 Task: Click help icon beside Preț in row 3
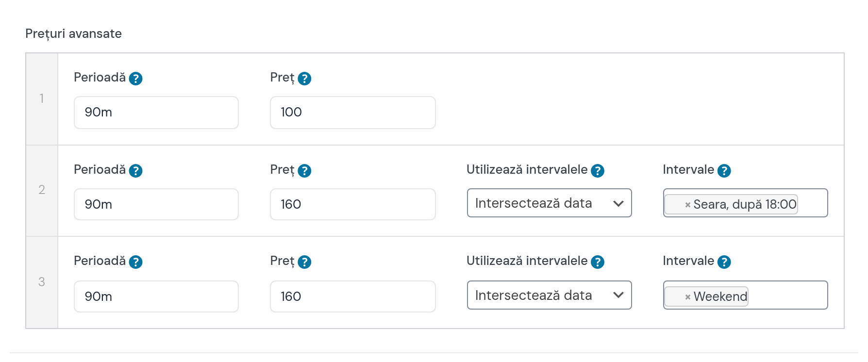[304, 262]
